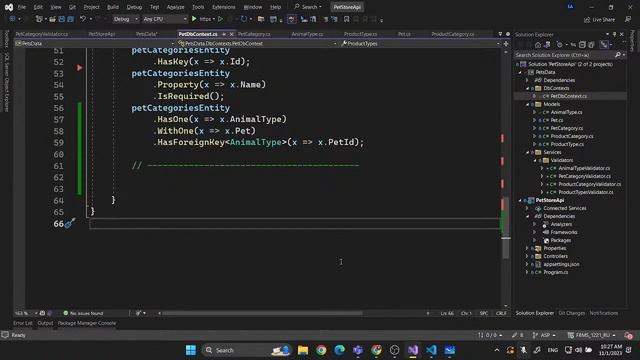Open the Debug configuration dropdown
The image size is (640, 360).
click(125, 19)
